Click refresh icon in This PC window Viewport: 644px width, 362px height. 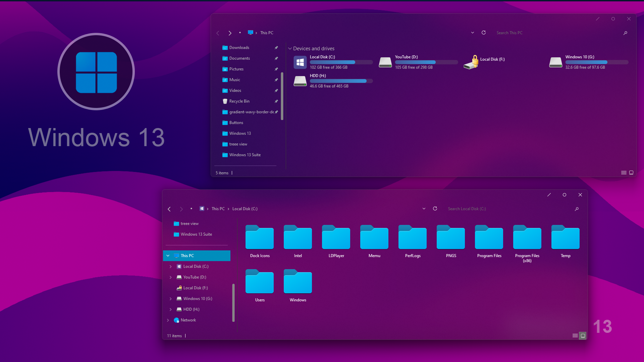click(x=484, y=33)
